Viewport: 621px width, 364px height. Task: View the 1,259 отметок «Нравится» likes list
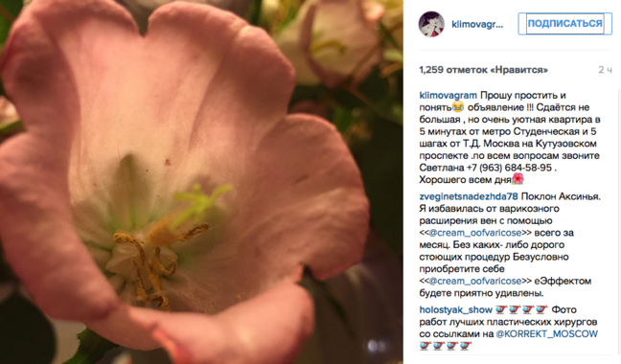pos(484,70)
